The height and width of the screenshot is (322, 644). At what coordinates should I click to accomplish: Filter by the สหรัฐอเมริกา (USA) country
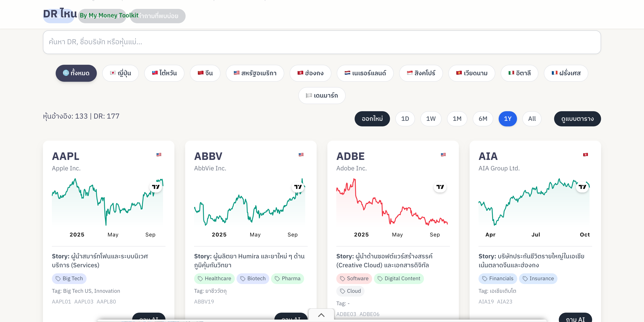(x=255, y=73)
